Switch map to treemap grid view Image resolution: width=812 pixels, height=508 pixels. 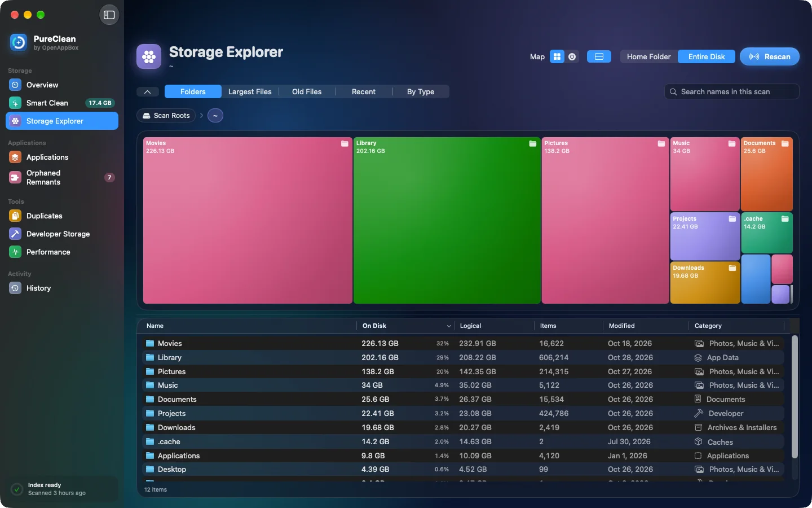(557, 56)
